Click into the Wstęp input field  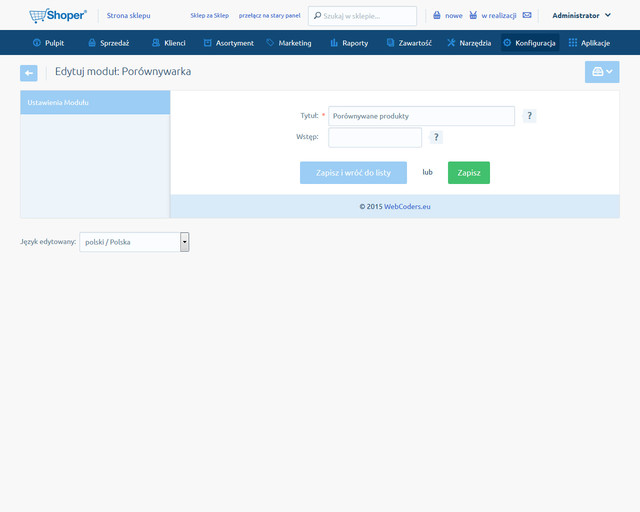pyautogui.click(x=375, y=138)
